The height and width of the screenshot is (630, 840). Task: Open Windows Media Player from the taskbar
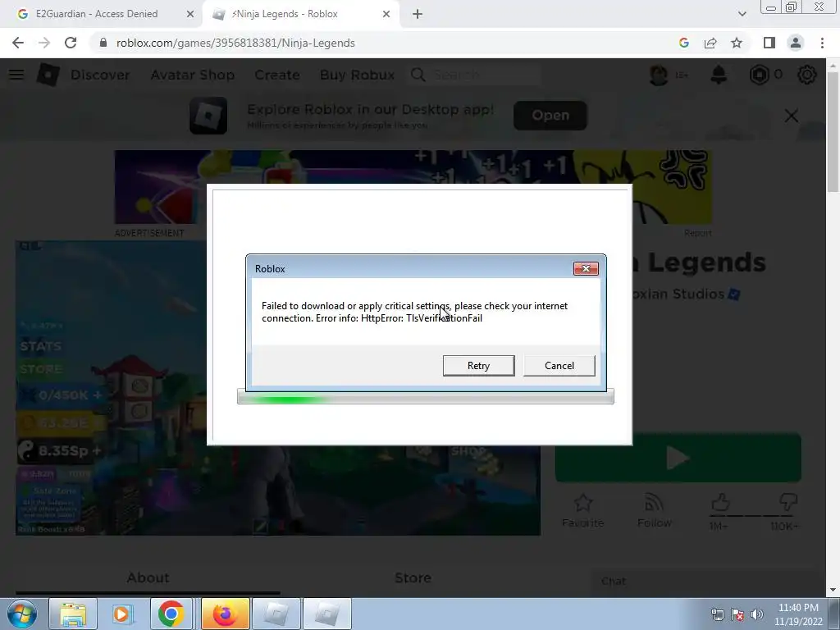point(122,614)
